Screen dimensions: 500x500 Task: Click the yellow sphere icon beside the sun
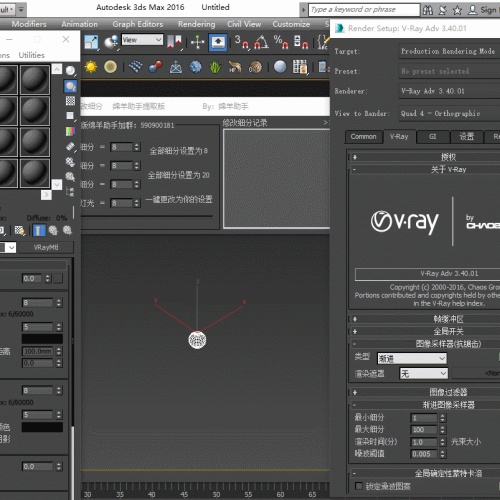pos(110,67)
